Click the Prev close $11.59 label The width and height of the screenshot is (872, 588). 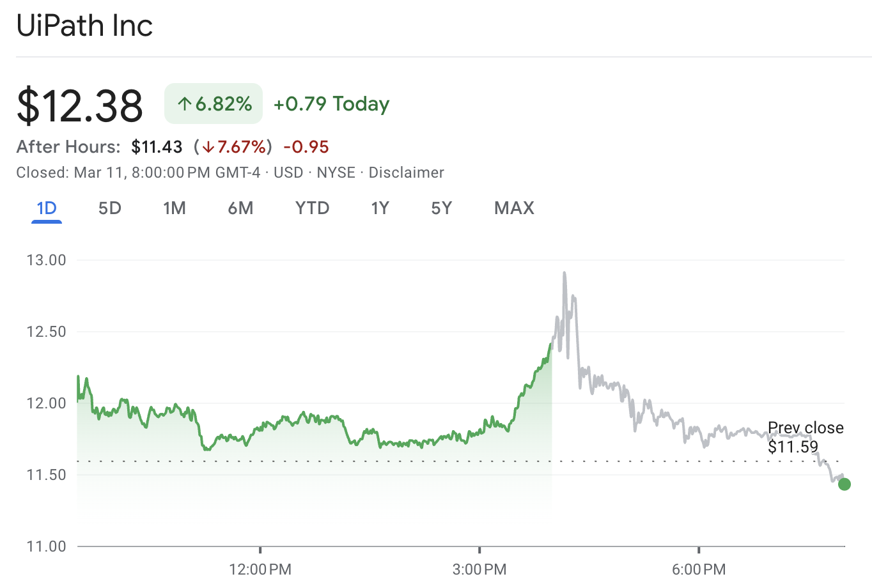tap(805, 436)
